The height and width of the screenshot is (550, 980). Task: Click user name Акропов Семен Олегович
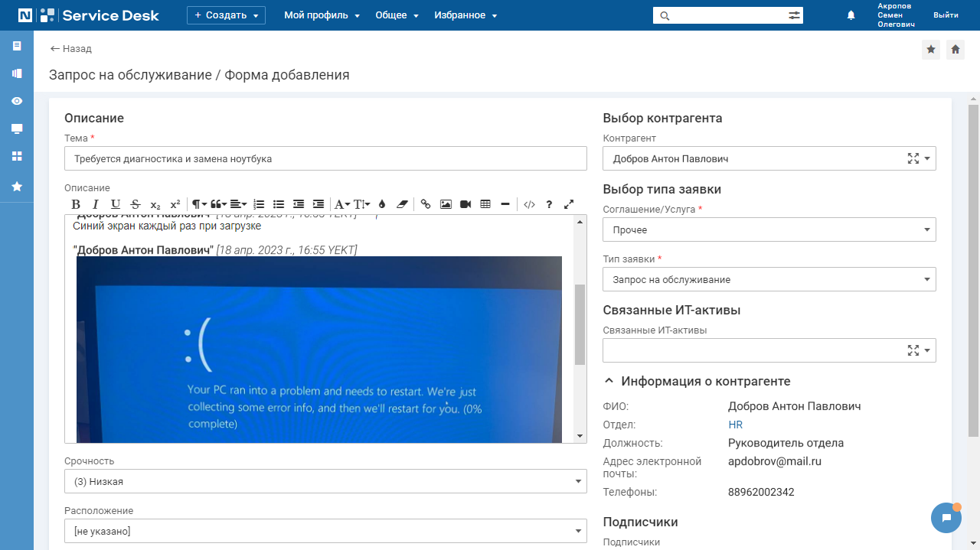tap(896, 15)
